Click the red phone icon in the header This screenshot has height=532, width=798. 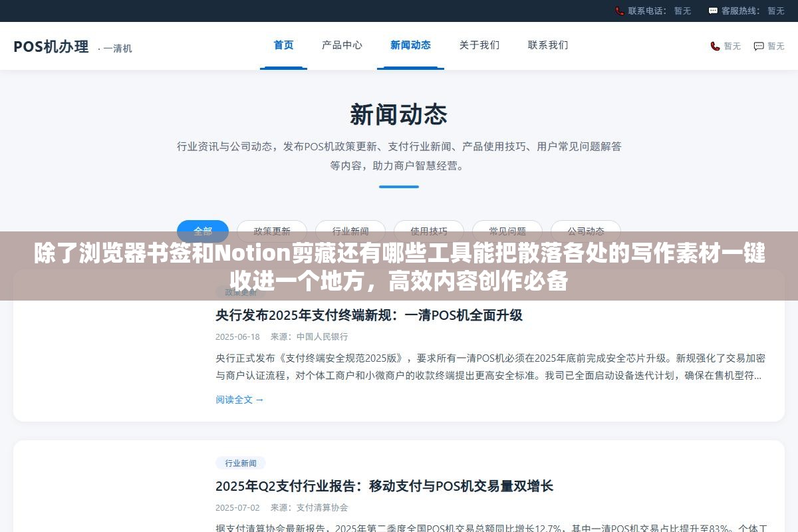click(x=715, y=46)
